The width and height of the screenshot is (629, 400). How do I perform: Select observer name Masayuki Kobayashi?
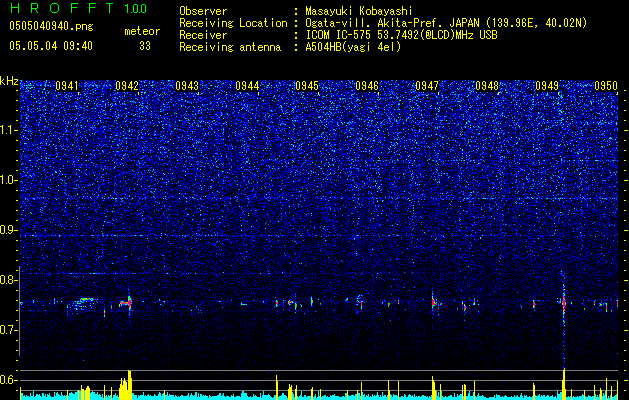click(359, 11)
